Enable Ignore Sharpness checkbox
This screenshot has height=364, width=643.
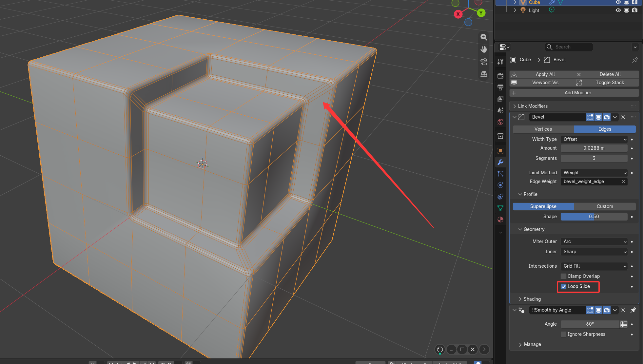[564, 334]
